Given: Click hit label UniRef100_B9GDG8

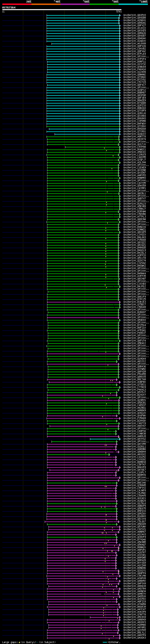Looking at the screenshot, I should coord(135,129).
